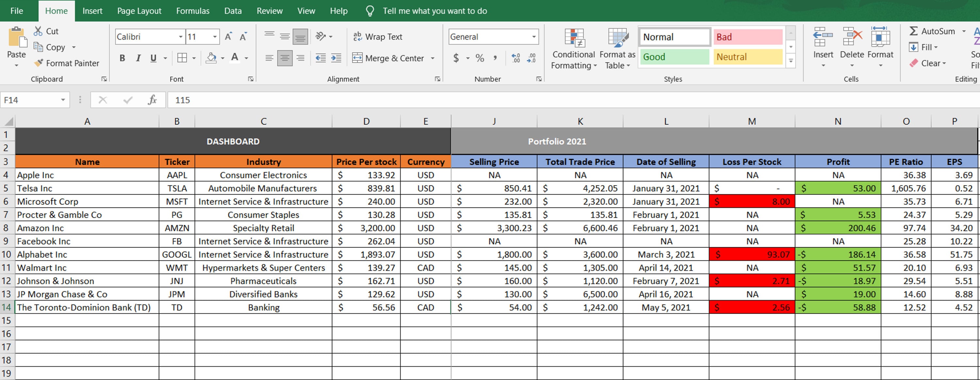The width and height of the screenshot is (980, 380).
Task: Click Decrease Decimal icon
Action: pyautogui.click(x=531, y=58)
